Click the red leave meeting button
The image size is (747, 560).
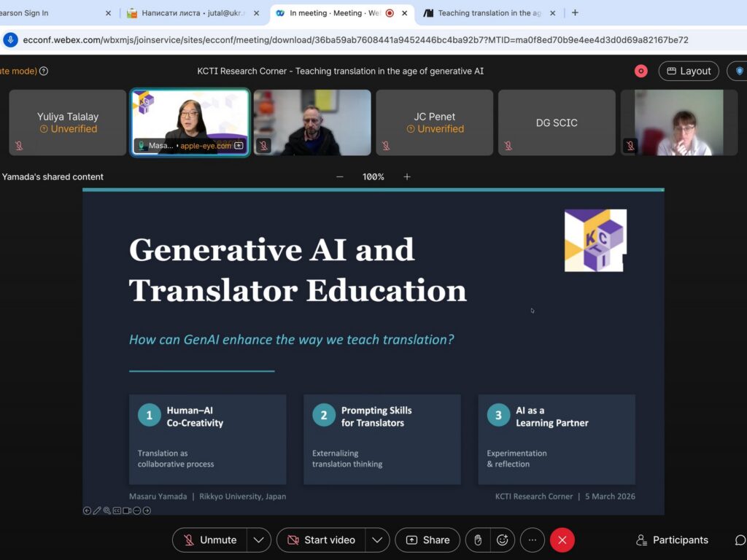(x=562, y=540)
